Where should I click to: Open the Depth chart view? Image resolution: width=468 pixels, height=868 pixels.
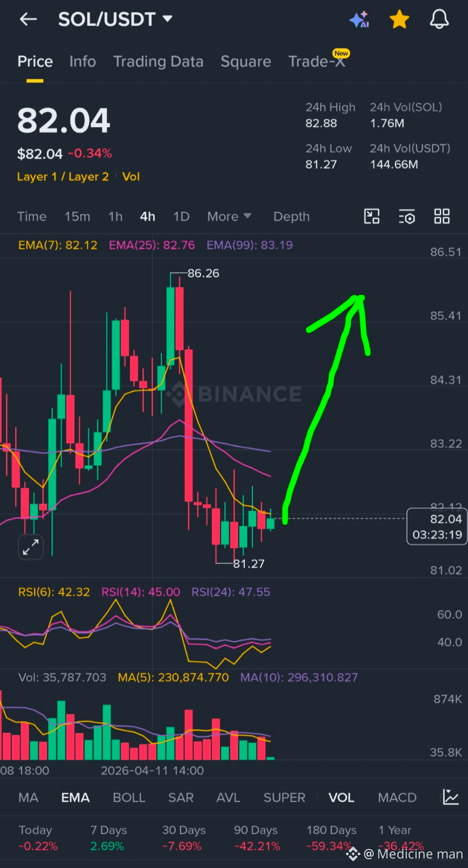click(291, 216)
